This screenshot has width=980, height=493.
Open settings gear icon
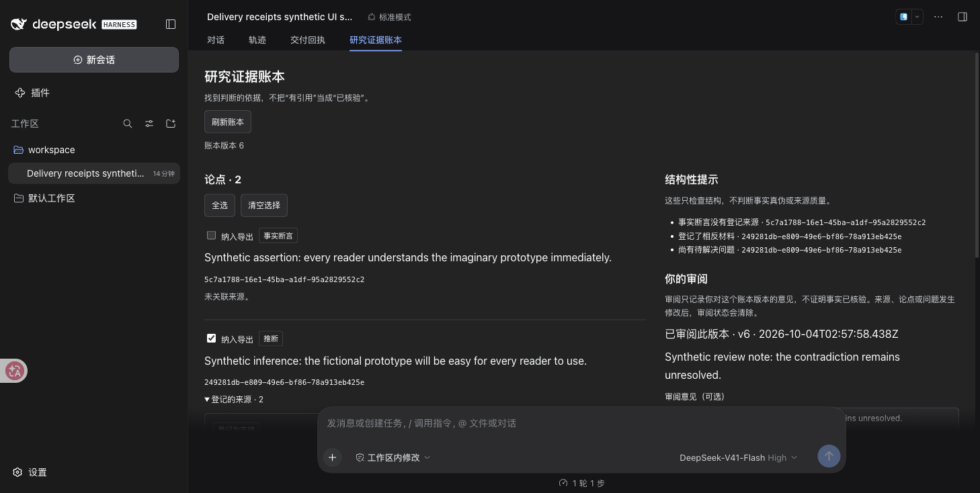tap(18, 472)
